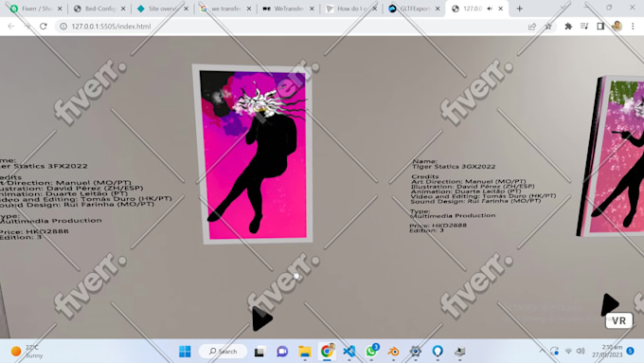
Task: Go forward in browser history
Action: (x=27, y=26)
